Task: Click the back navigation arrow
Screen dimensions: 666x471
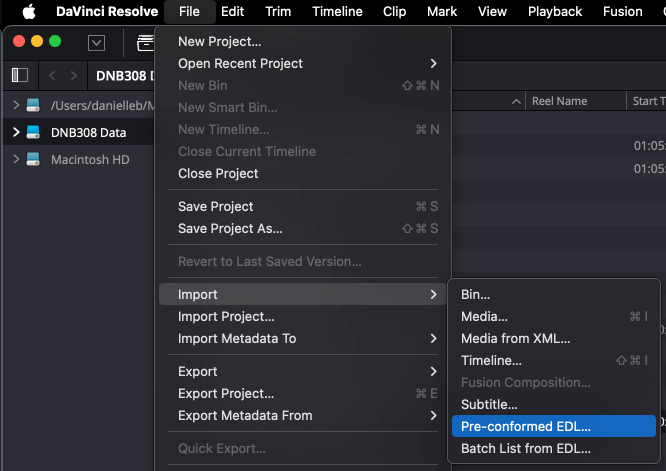Action: (x=51, y=75)
